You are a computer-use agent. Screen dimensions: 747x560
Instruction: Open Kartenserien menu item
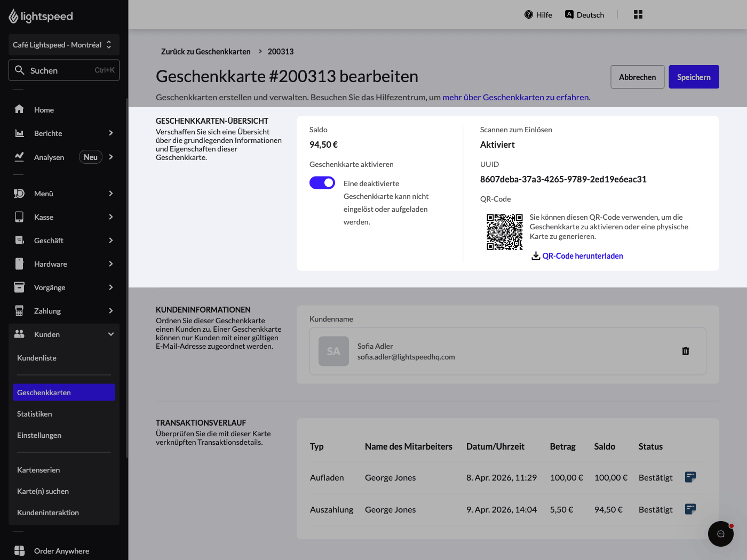point(38,470)
